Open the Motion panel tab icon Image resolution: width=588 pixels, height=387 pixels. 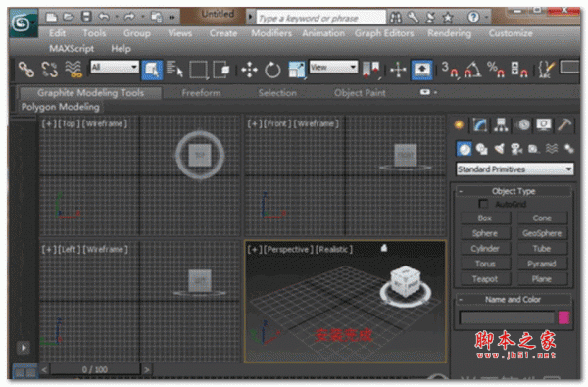(523, 125)
